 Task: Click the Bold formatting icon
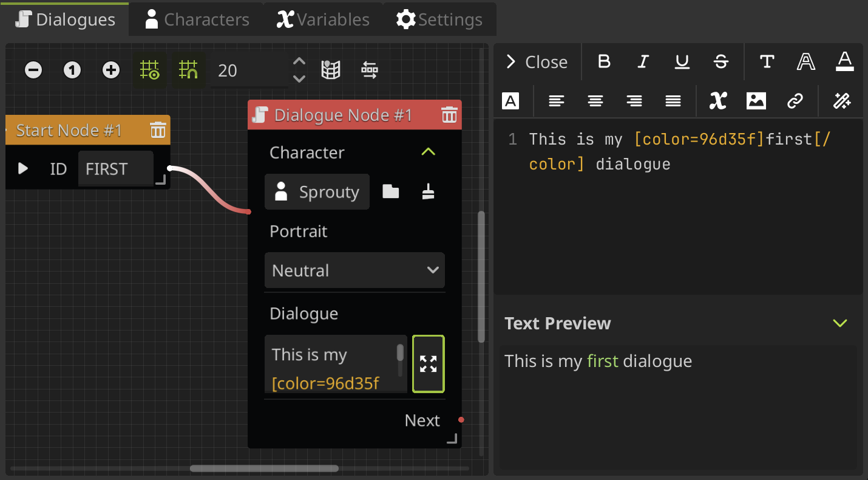coord(604,62)
